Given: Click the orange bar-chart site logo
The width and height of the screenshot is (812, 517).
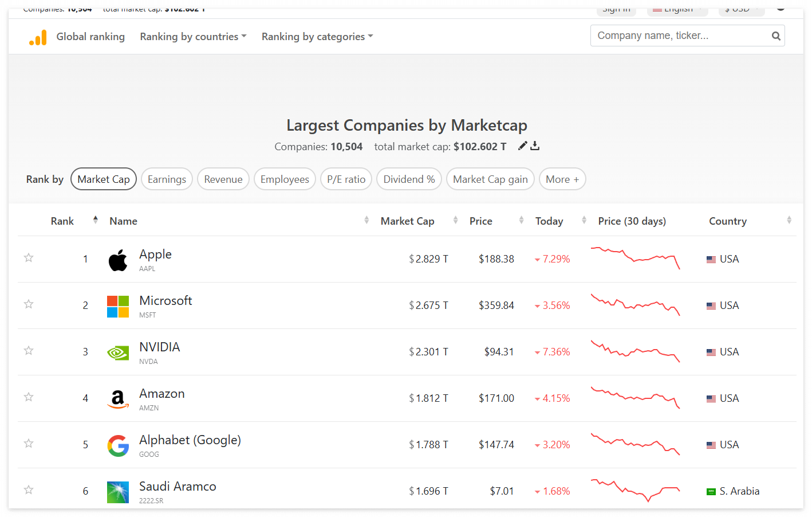Looking at the screenshot, I should pyautogui.click(x=38, y=37).
